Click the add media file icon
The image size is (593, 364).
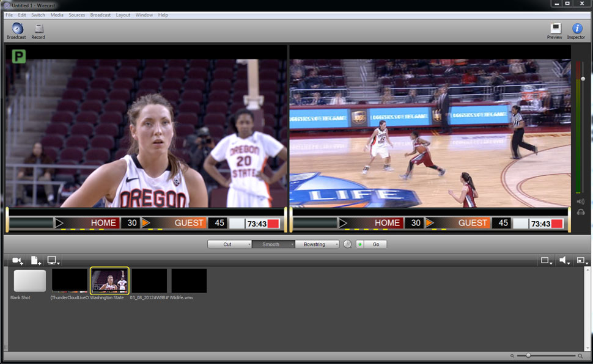click(35, 261)
